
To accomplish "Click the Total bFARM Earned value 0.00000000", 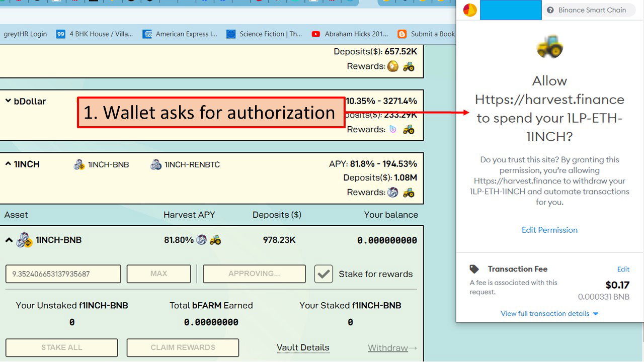I will (x=211, y=322).
